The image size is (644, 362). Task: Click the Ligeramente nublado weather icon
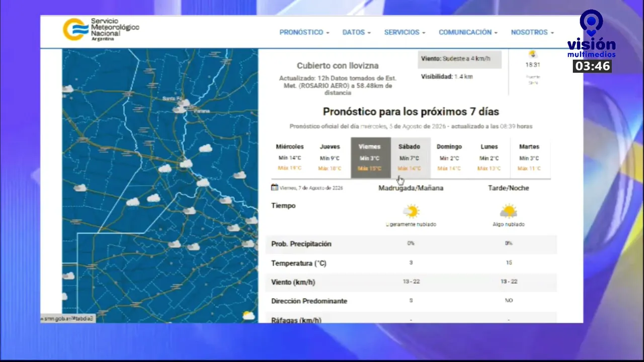[x=411, y=211]
